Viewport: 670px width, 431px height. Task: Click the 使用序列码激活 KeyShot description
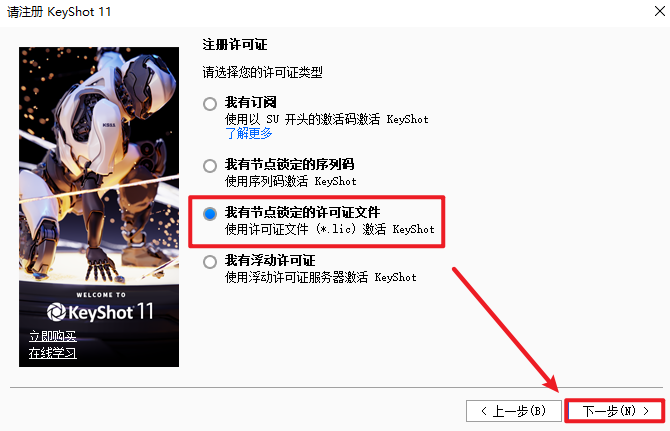[291, 181]
